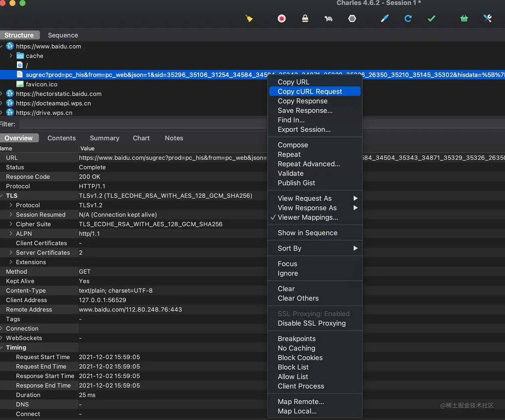505x420 pixels.
Task: Click the cache folder icon
Action: coord(20,55)
